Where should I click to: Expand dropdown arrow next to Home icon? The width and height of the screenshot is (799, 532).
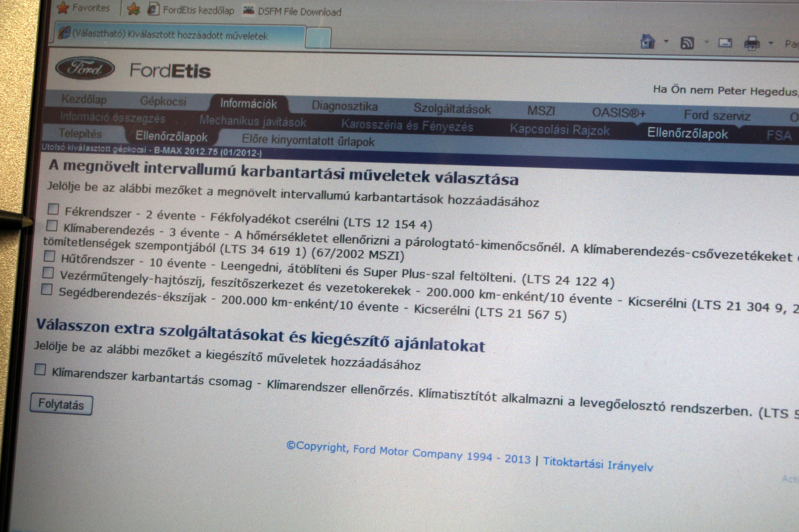(666, 42)
